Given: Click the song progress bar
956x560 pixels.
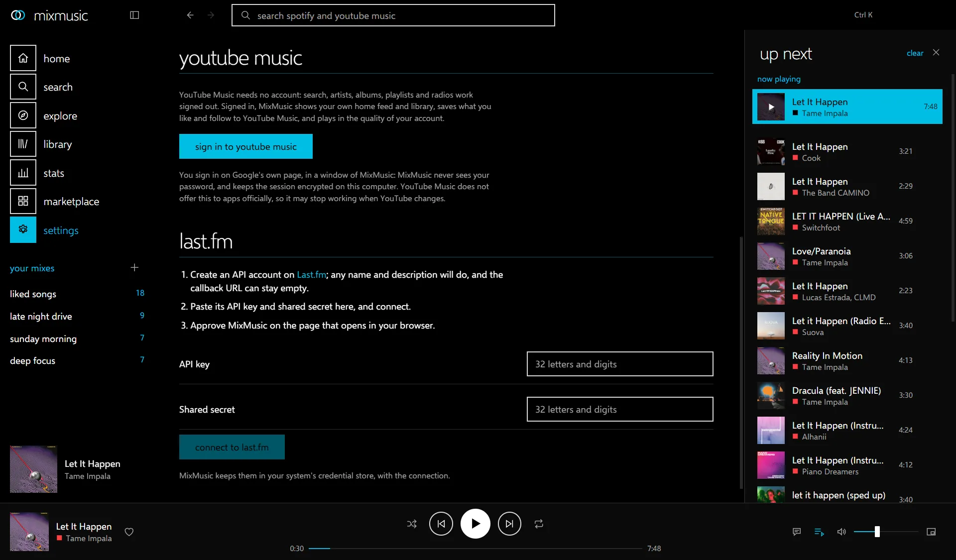Looking at the screenshot, I should click(x=475, y=548).
